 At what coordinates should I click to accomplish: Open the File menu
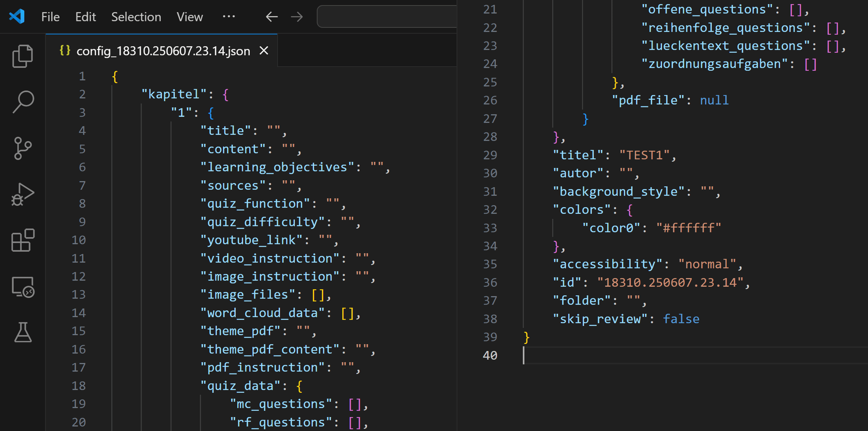tap(50, 17)
